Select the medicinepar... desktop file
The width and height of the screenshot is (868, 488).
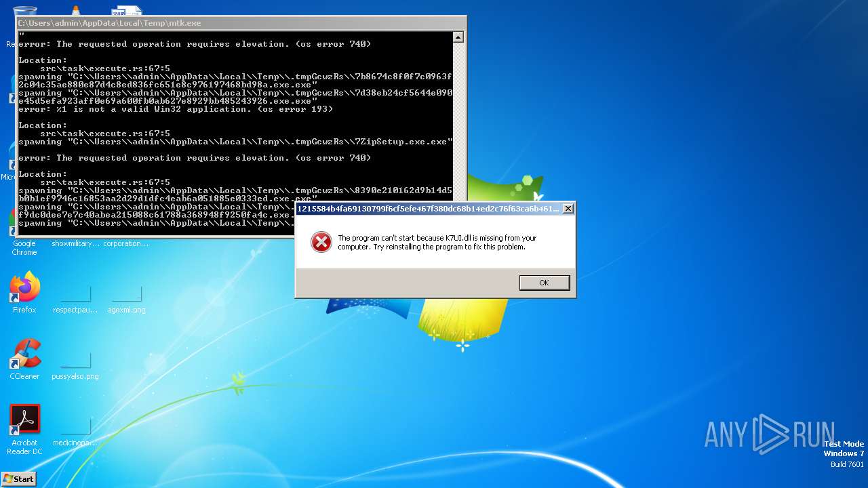tap(75, 432)
